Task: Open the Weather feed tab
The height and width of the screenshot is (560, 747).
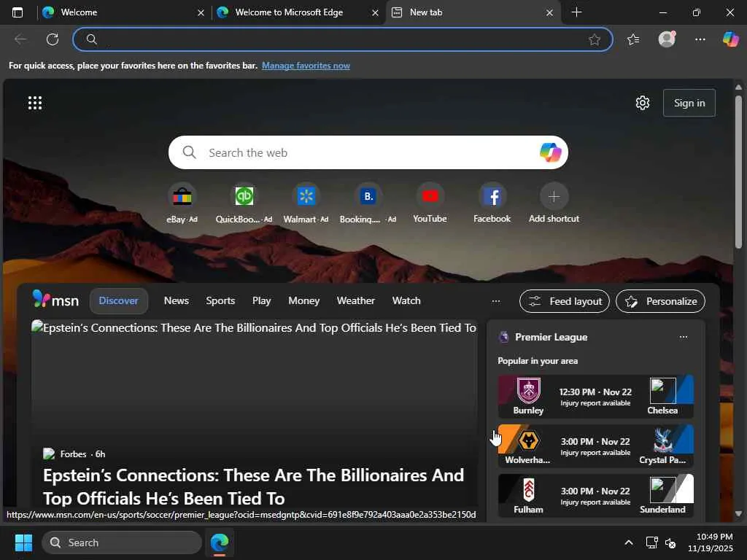Action: 355,301
